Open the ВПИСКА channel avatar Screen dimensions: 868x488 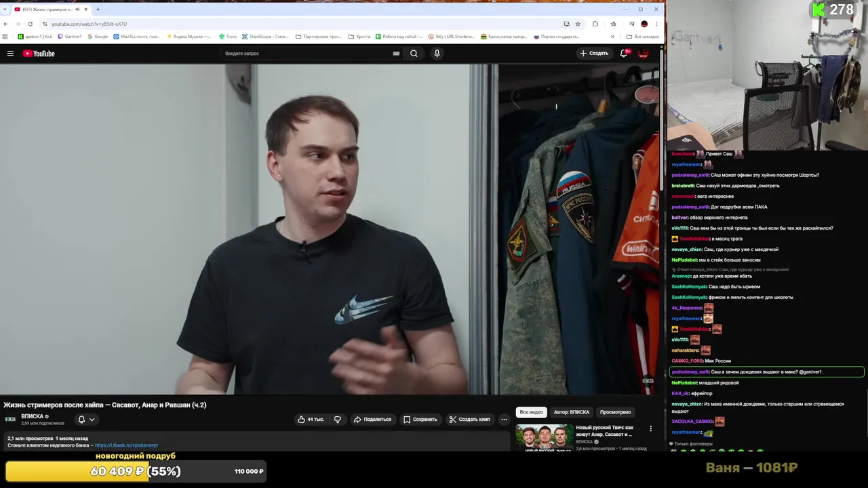pyautogui.click(x=10, y=420)
